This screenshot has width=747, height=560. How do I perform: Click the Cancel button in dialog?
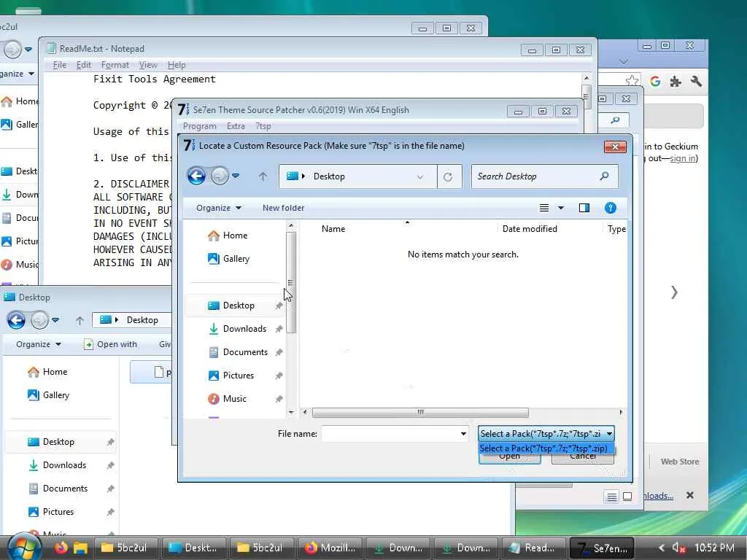pos(582,458)
